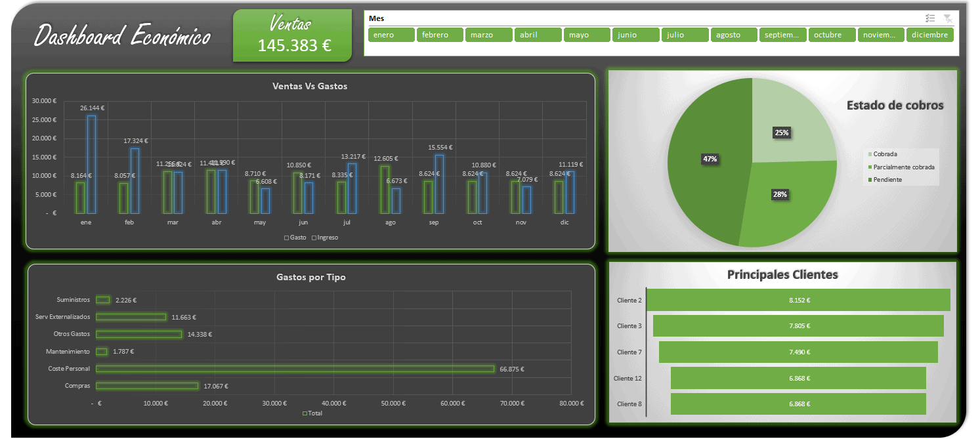The height and width of the screenshot is (439, 980).
Task: Select diciembre month button
Action: (x=929, y=35)
